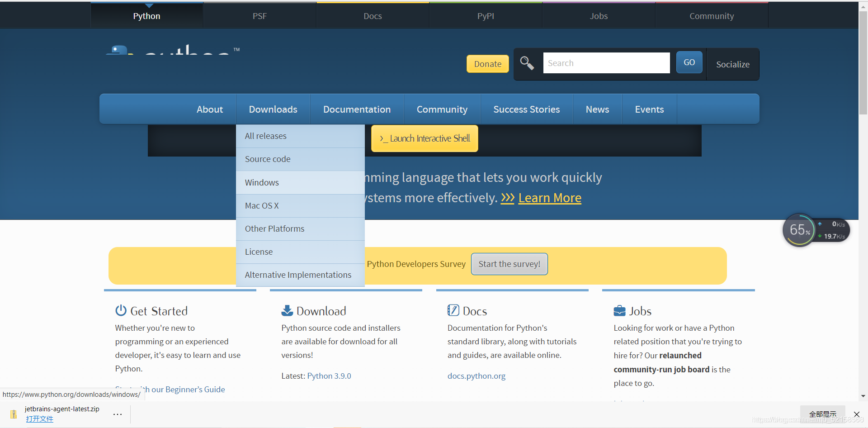Click the page vertical scrollbar thumb
The image size is (868, 428).
pyautogui.click(x=863, y=62)
